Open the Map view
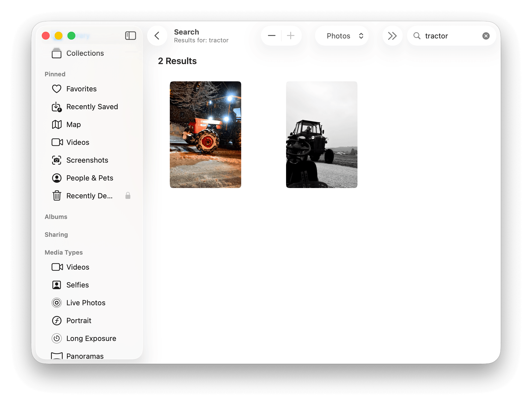Viewport: 532px width, 405px height. click(x=73, y=125)
